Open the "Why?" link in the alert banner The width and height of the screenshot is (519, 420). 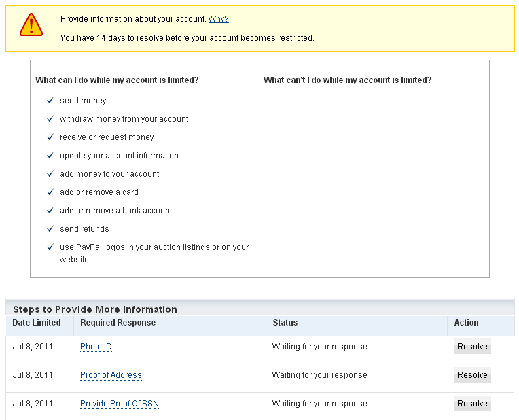pyautogui.click(x=218, y=19)
